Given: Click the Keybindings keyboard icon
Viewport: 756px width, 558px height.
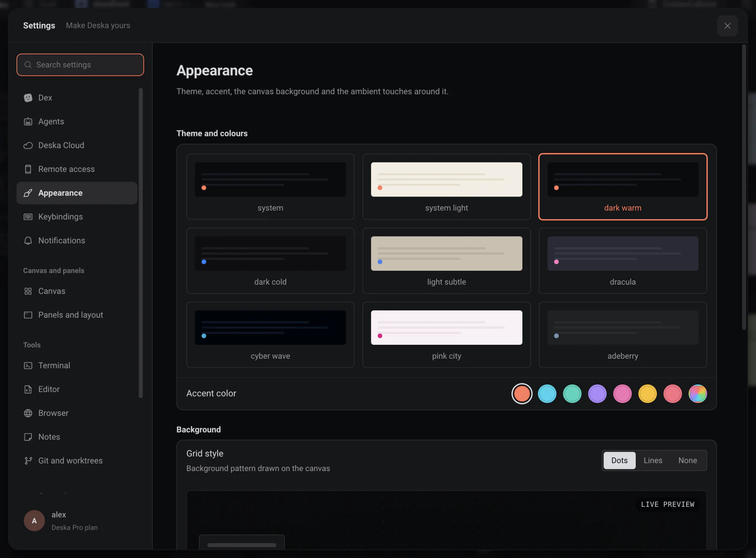Looking at the screenshot, I should click(x=28, y=217).
